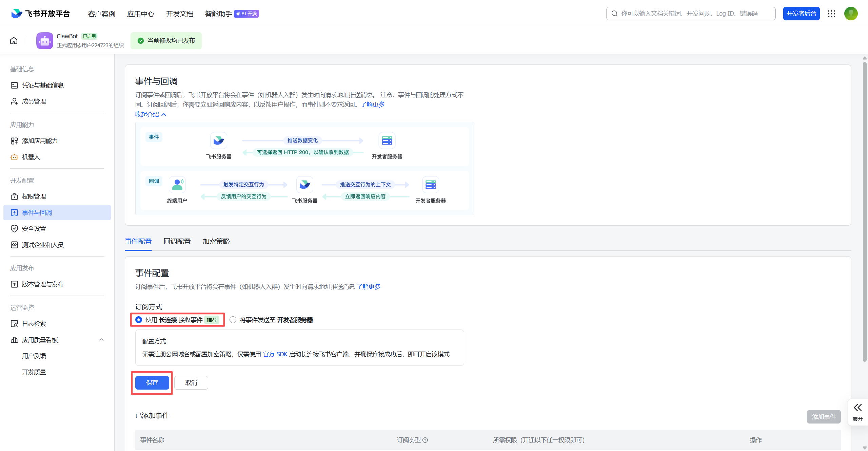Click the user avatar in the top bar
Viewport: 868px width, 451px height.
[x=851, y=14]
